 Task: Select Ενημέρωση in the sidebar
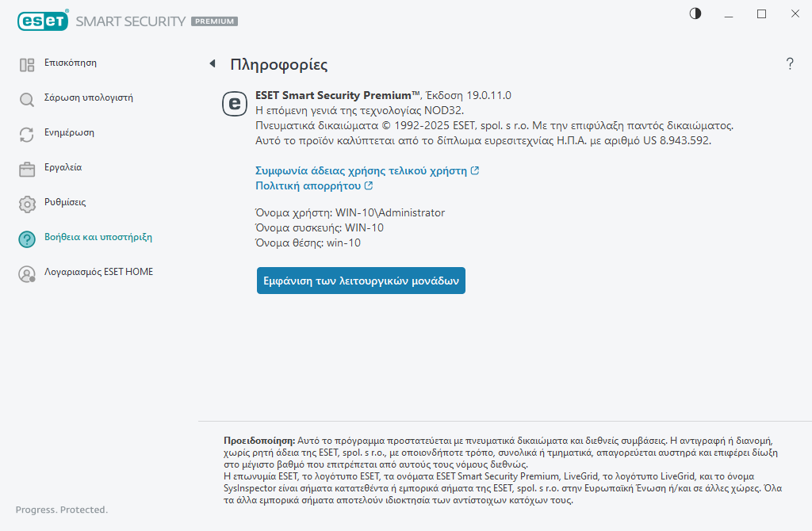(69, 132)
